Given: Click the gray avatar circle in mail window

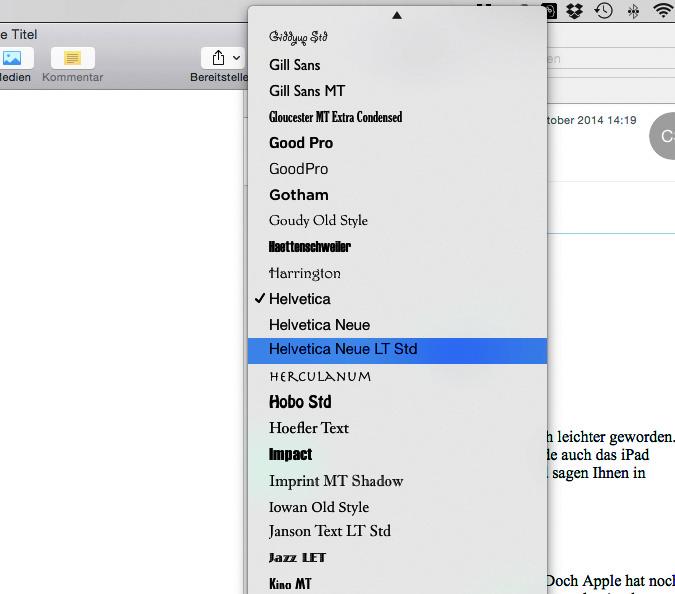Looking at the screenshot, I should pos(662,136).
